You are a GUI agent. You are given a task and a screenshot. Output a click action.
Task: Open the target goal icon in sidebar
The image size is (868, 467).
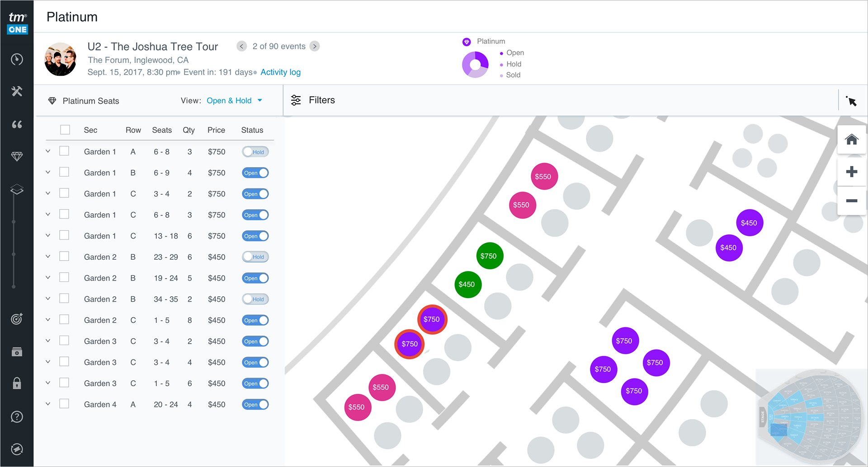(x=17, y=319)
